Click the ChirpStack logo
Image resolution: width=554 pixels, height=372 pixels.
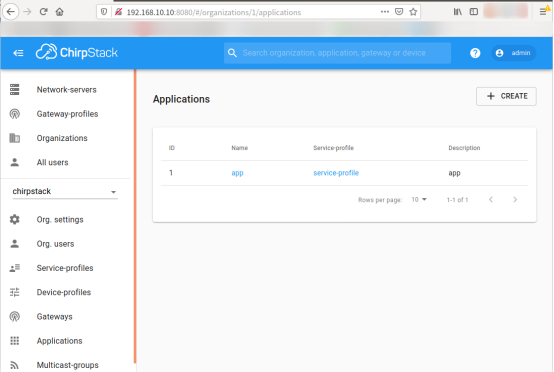point(77,52)
